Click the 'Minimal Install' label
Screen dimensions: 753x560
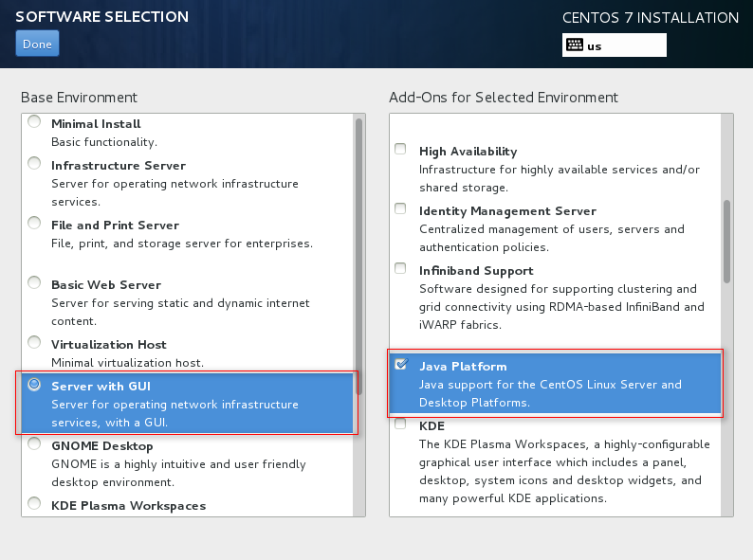[x=96, y=124]
